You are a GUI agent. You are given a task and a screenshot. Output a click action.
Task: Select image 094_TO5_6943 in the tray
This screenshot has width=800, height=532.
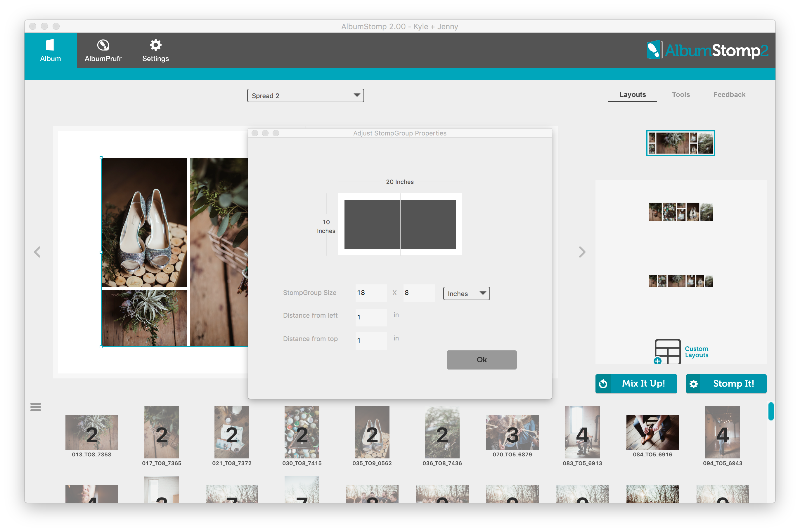[723, 432]
